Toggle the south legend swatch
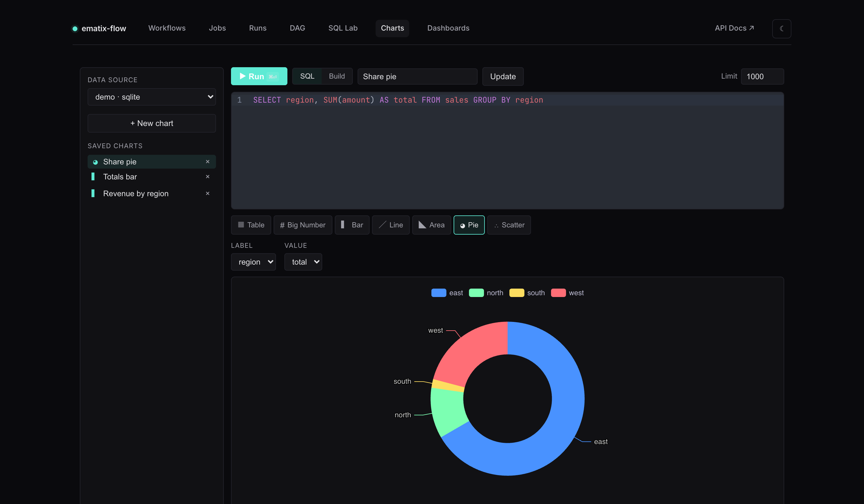 [517, 293]
